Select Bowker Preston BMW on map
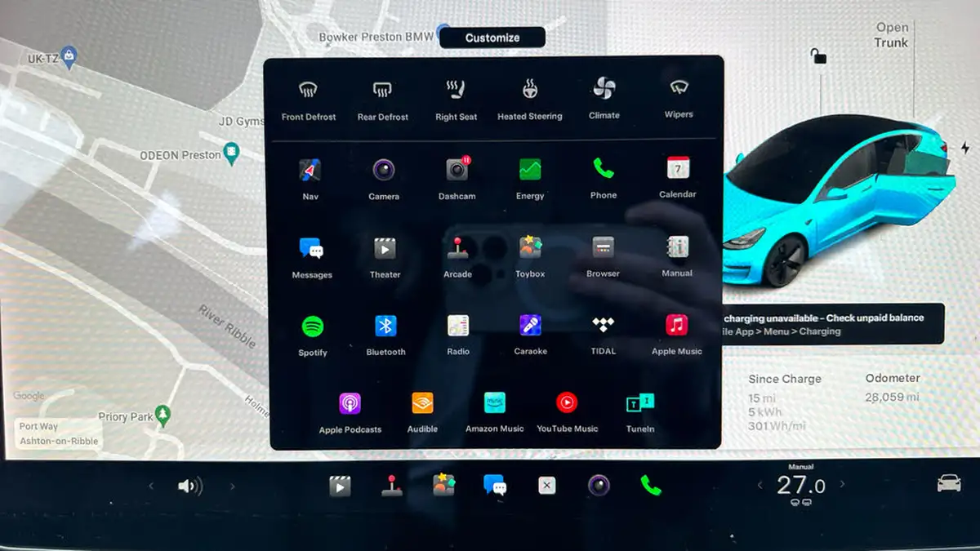The height and width of the screenshot is (551, 980). pos(376,37)
